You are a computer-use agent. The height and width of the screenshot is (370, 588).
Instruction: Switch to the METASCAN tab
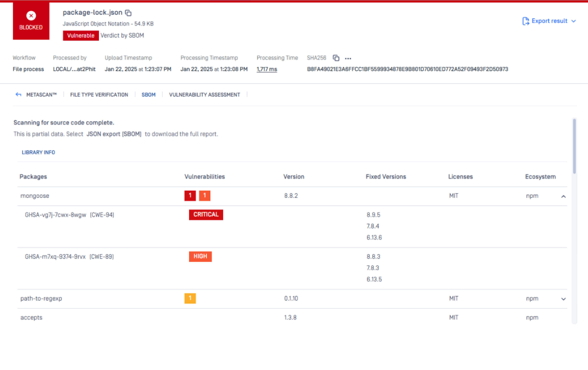click(41, 95)
